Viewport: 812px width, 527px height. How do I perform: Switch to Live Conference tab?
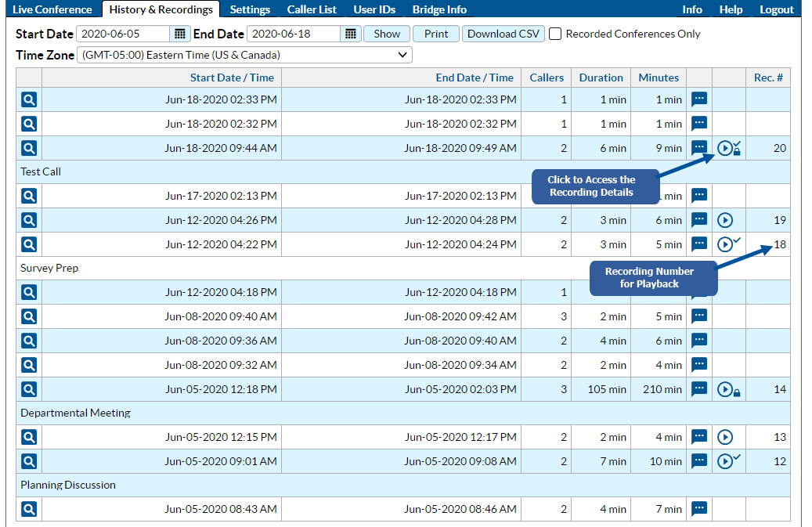tap(52, 9)
